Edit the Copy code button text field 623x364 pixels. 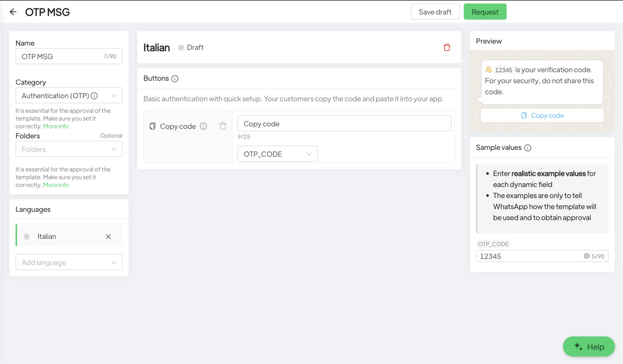[344, 123]
